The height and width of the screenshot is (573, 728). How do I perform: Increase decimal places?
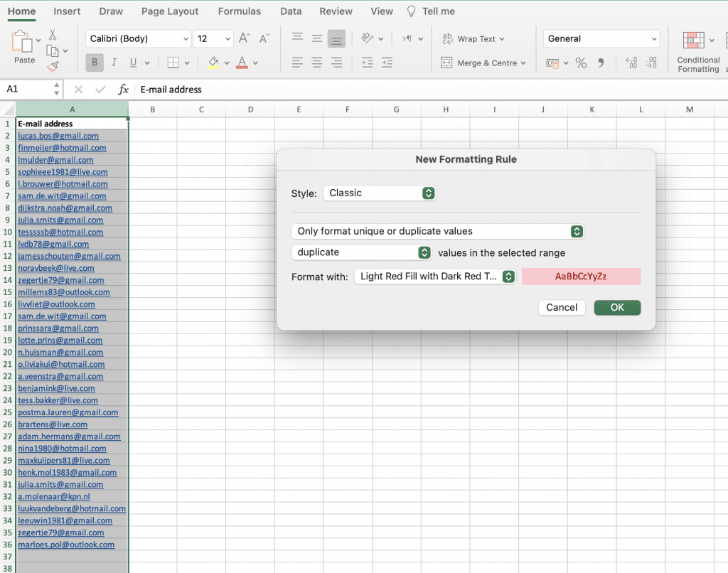tap(631, 63)
